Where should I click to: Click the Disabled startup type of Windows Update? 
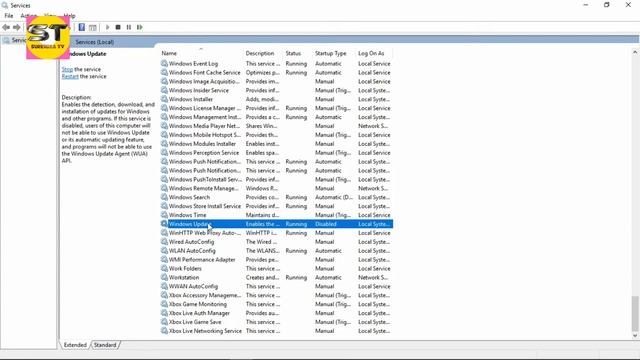point(326,224)
